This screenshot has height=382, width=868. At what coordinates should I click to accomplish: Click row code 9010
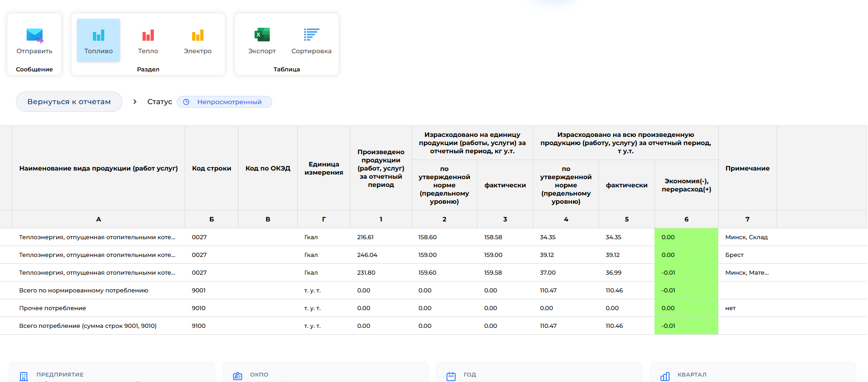pyautogui.click(x=199, y=308)
